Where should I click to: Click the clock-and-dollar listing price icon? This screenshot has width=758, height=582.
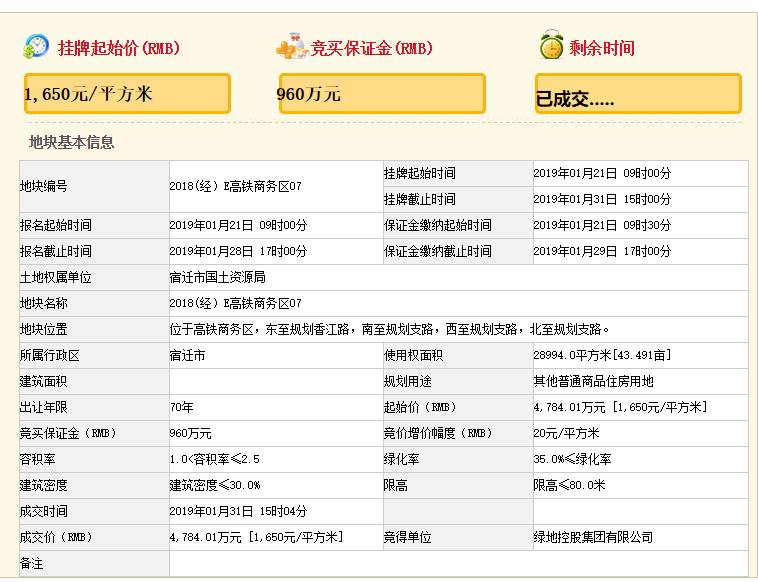tap(36, 47)
